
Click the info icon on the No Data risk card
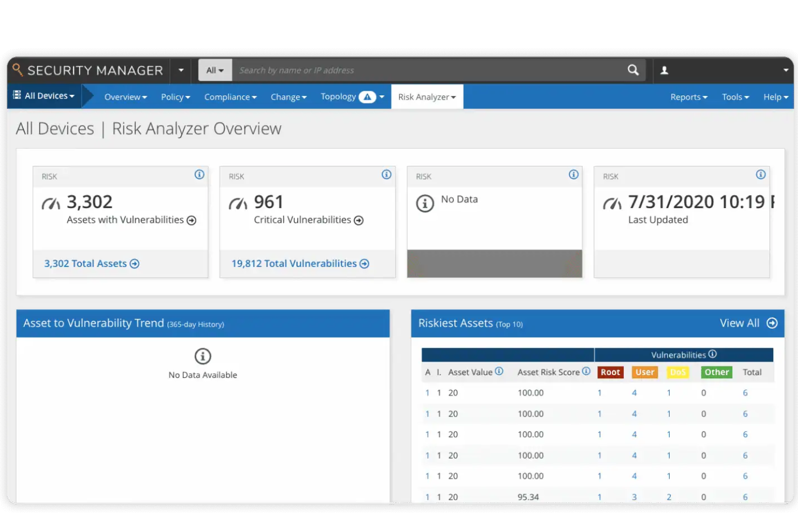573,175
